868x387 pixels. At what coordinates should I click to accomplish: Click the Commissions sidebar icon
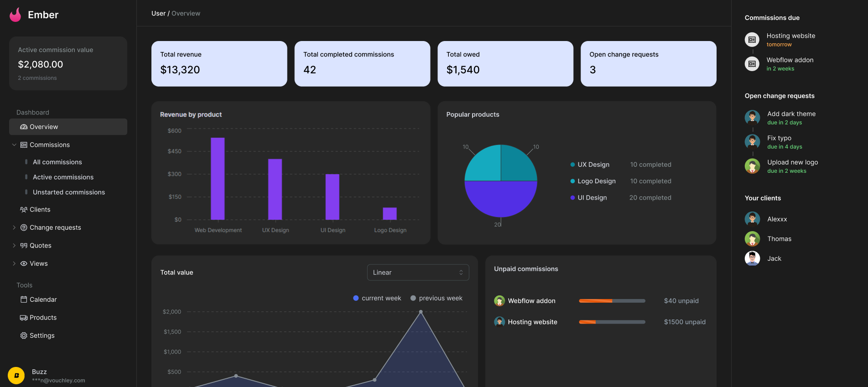24,145
